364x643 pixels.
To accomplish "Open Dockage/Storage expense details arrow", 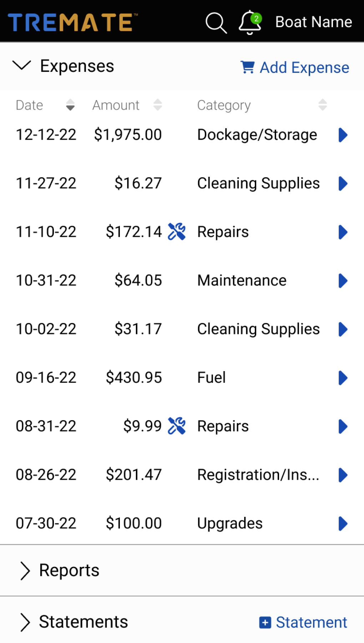I will click(x=343, y=135).
